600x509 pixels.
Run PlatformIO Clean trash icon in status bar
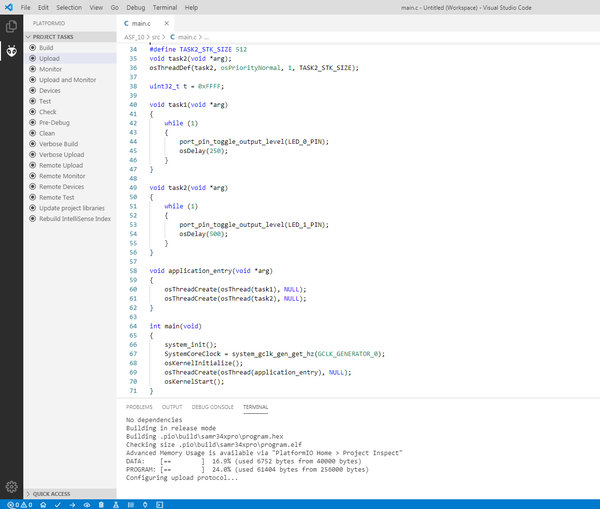point(101,505)
